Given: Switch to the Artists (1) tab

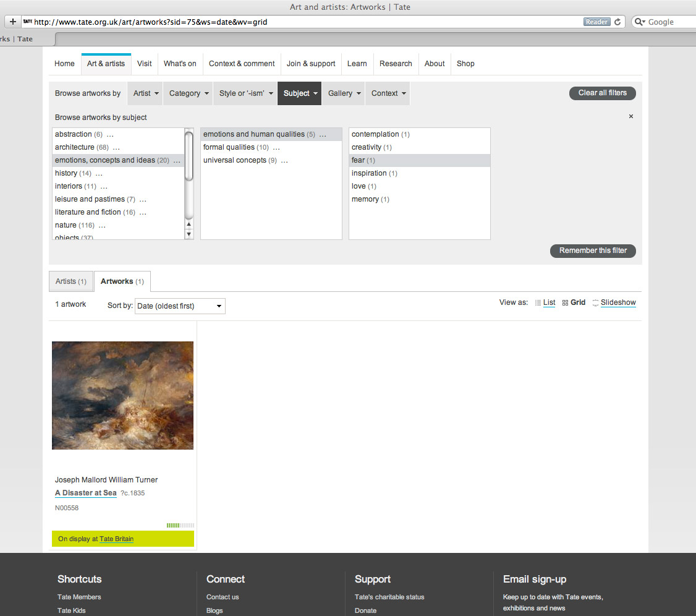Looking at the screenshot, I should 71,281.
